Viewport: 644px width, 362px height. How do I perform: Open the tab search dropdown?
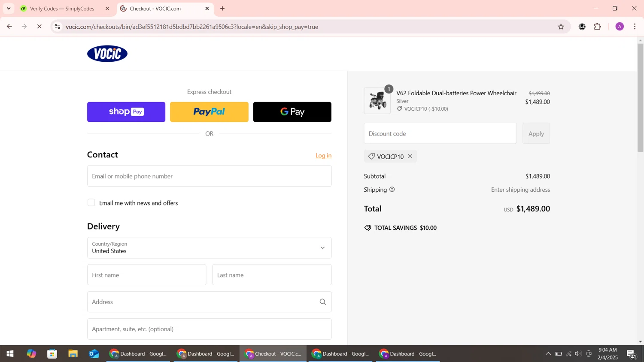9,9
